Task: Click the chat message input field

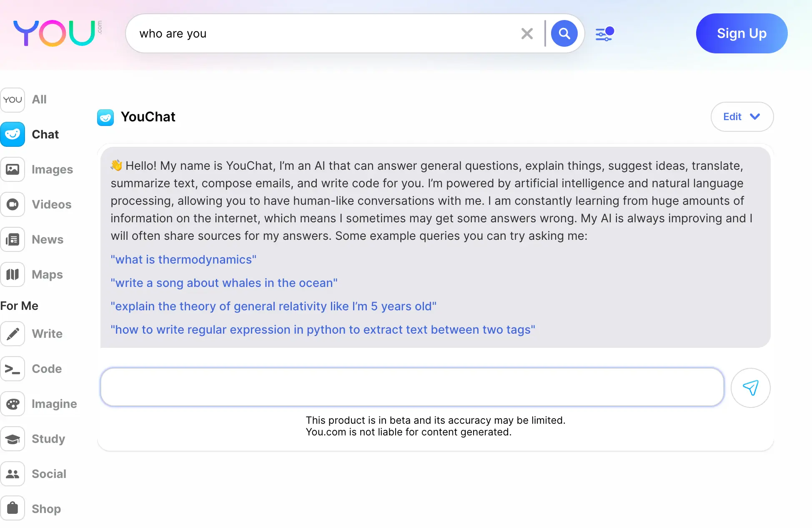Action: (x=412, y=387)
